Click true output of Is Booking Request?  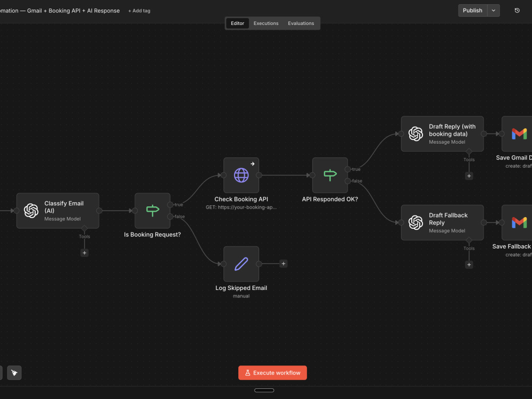[x=170, y=205]
